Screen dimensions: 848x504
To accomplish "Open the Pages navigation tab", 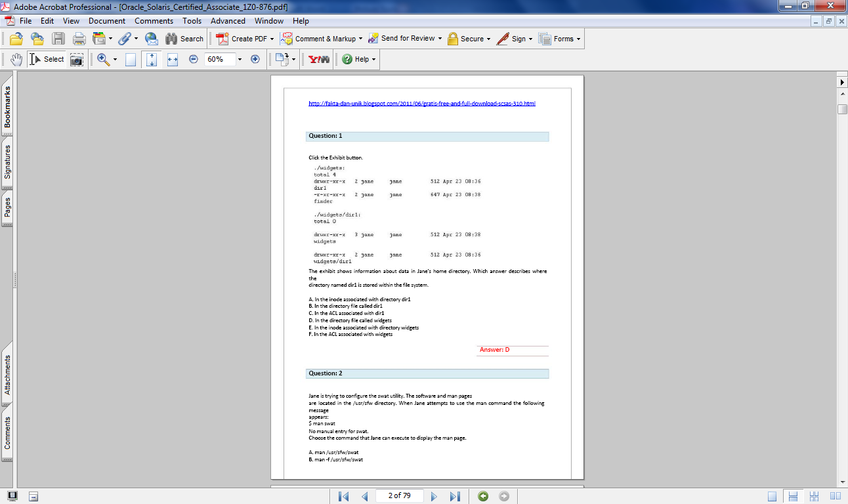I will [8, 207].
